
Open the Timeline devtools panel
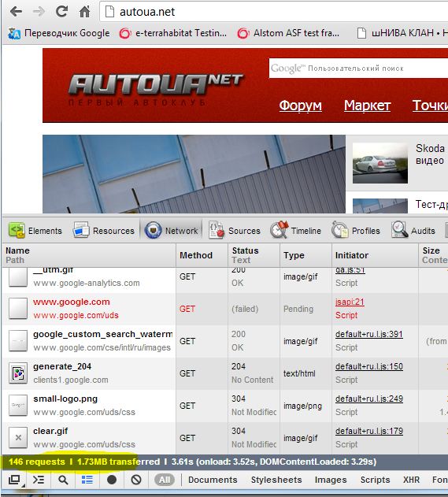(295, 231)
